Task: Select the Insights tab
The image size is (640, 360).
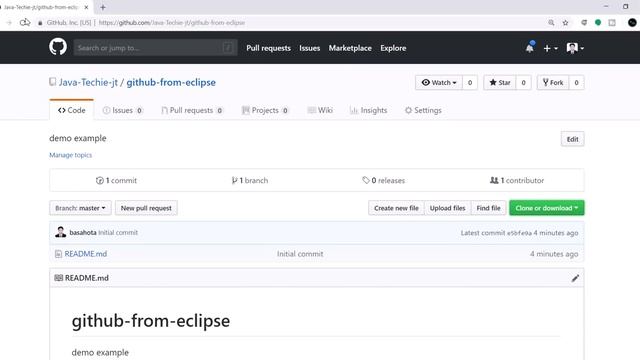Action: click(369, 110)
